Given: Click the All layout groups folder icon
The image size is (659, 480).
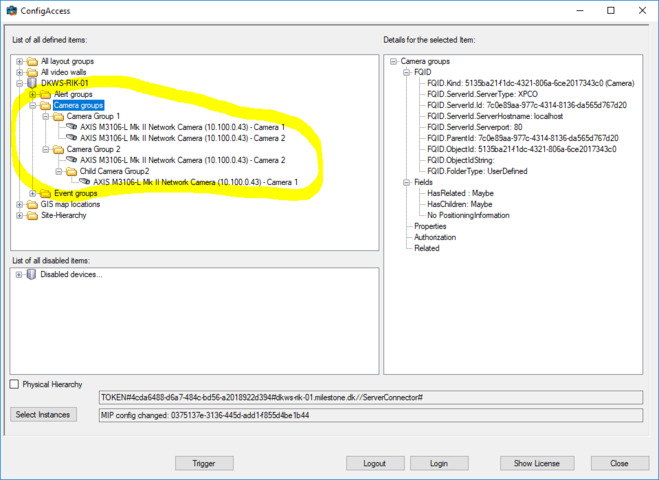Looking at the screenshot, I should point(33,61).
